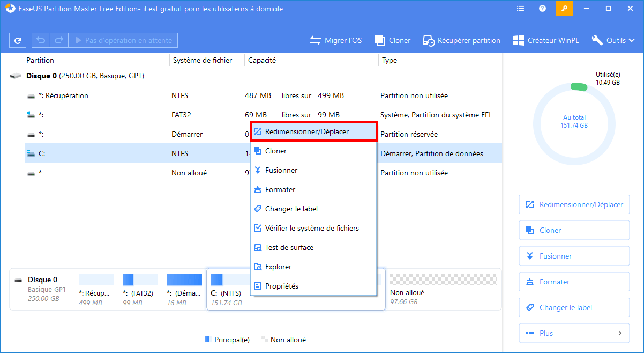Click the Disque 0 block in the disk map
Viewport: 644px width, 353px height.
[x=42, y=289]
